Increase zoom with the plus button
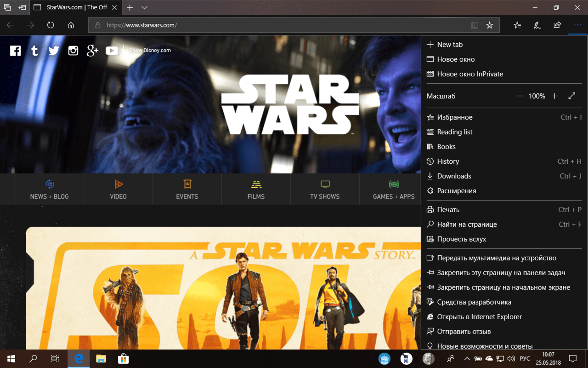 click(554, 96)
